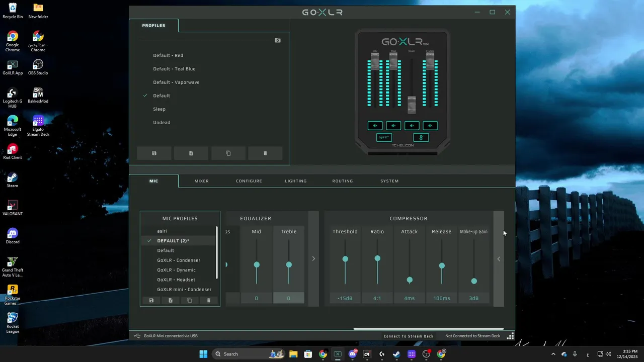The height and width of the screenshot is (362, 644).
Task: Open the OBS Studio desktop icon
Action: tap(38, 67)
